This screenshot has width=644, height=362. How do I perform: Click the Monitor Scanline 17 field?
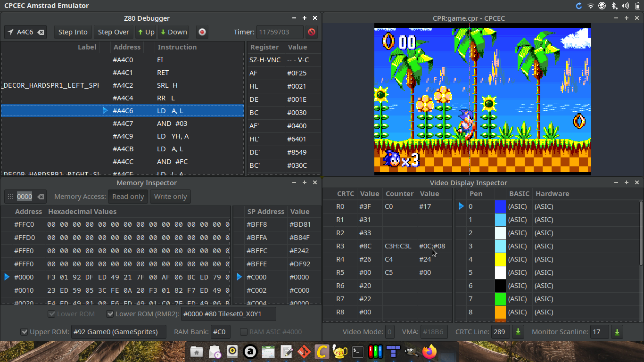click(x=599, y=332)
